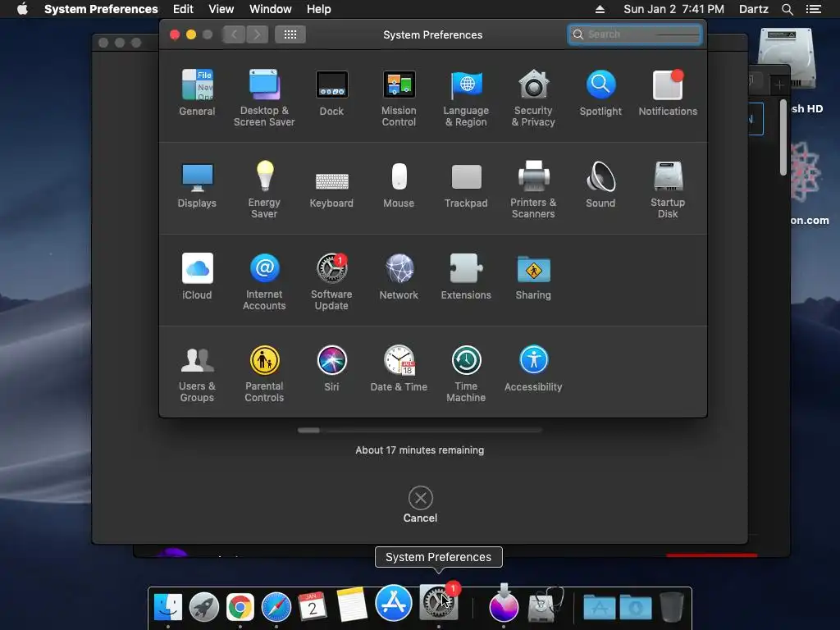Open the App Store from the Dock
840x630 pixels.
(x=394, y=603)
